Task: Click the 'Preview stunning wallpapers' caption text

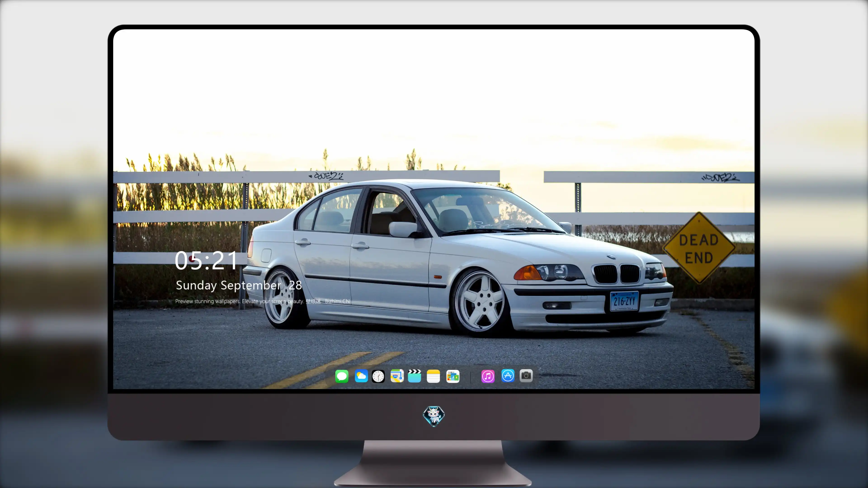Action: (262, 301)
